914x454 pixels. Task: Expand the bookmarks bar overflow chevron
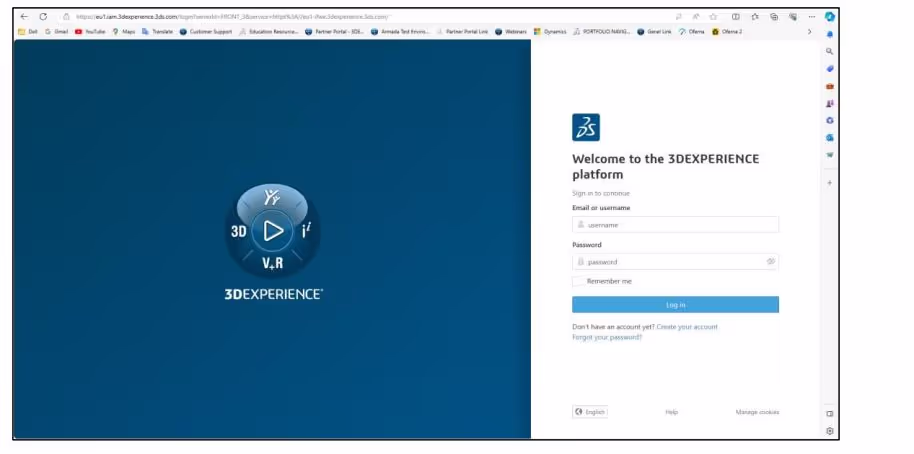809,31
